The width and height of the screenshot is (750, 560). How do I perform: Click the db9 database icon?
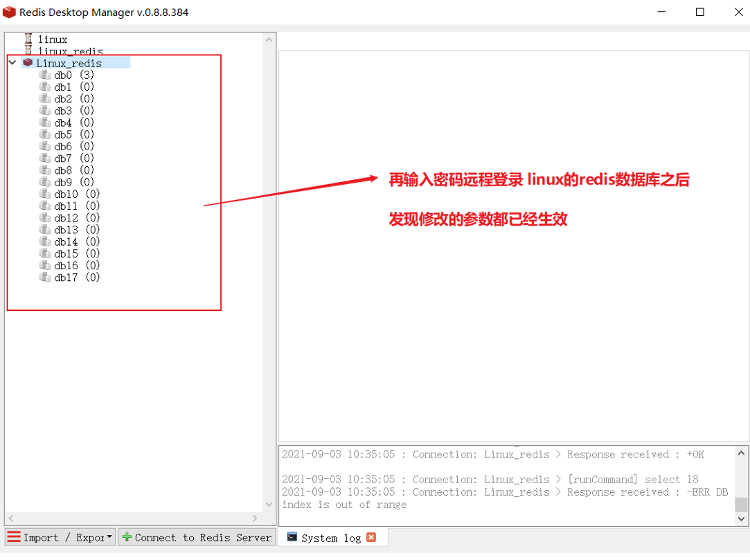(x=45, y=183)
